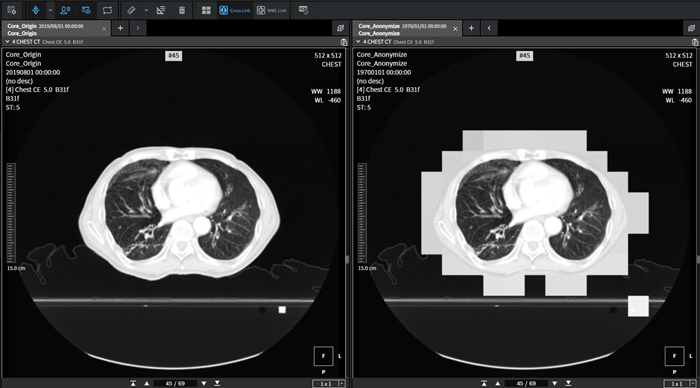700x388 pixels.
Task: Go to previous slice in left viewer
Action: click(x=146, y=383)
